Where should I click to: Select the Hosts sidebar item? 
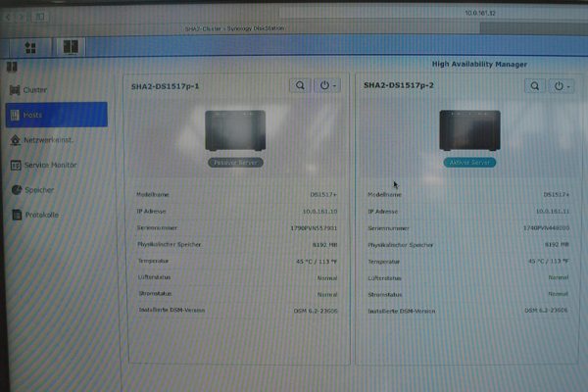pyautogui.click(x=56, y=115)
